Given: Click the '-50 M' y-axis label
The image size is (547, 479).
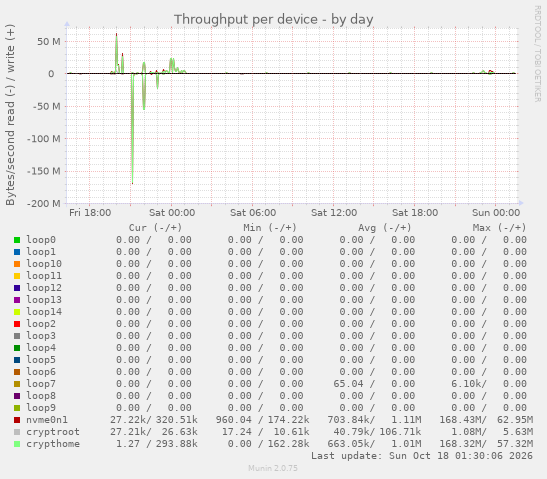Looking at the screenshot, I should point(46,106).
